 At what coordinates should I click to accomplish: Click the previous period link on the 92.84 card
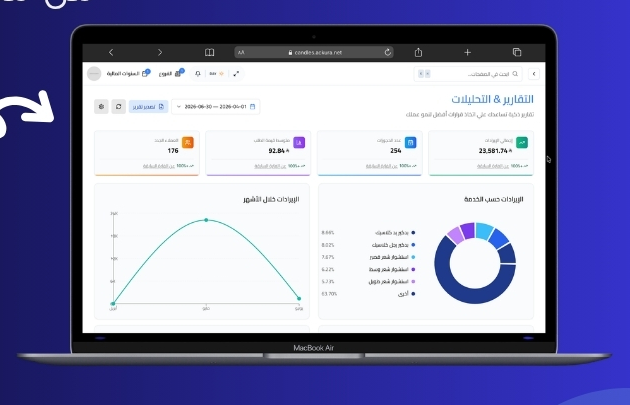point(270,166)
